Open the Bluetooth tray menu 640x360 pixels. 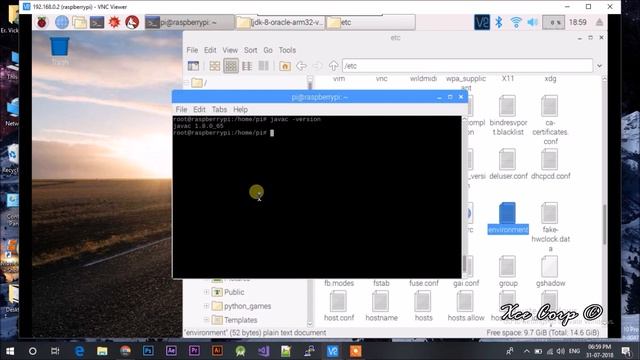[498, 22]
